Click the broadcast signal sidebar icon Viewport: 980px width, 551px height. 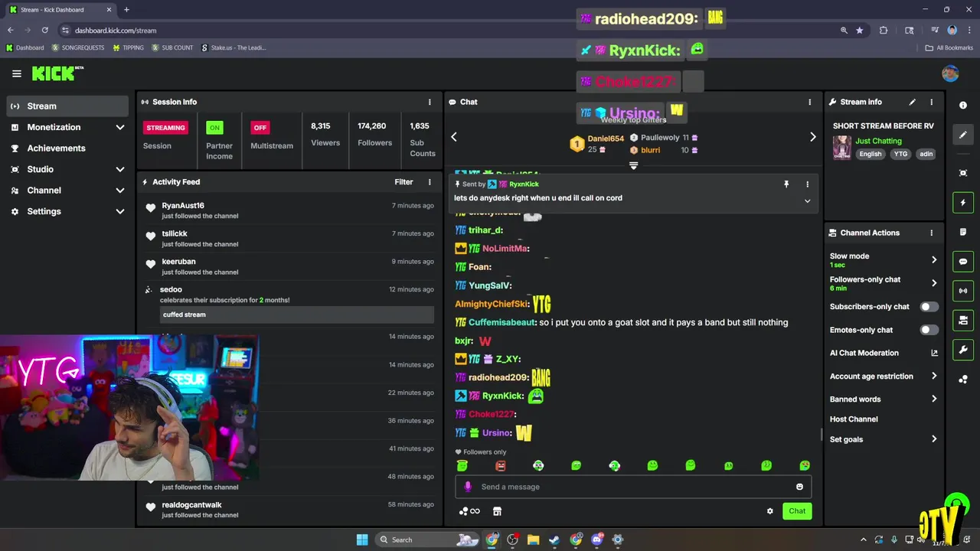[963, 291]
